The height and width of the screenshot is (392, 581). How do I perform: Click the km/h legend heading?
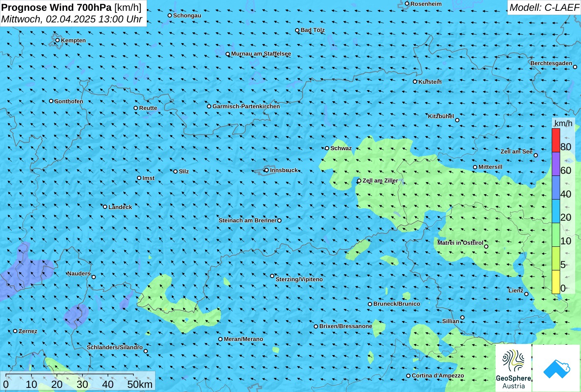(563, 123)
